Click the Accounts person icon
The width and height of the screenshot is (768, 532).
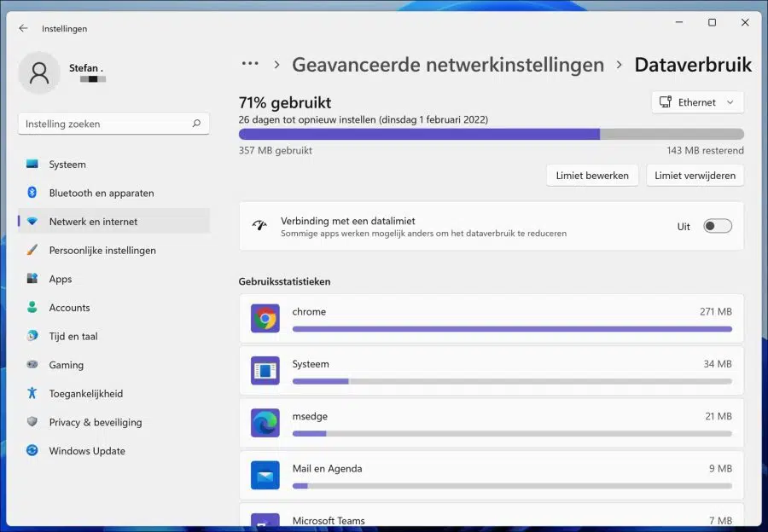click(32, 307)
